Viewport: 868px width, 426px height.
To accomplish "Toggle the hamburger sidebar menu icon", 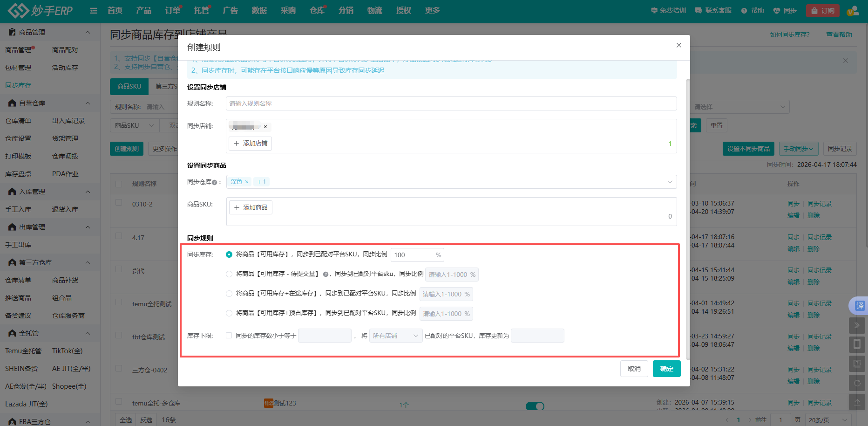I will (x=94, y=11).
